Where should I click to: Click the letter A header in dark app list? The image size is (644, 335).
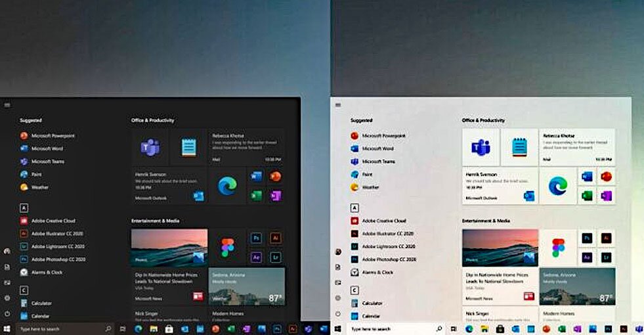[x=24, y=208]
